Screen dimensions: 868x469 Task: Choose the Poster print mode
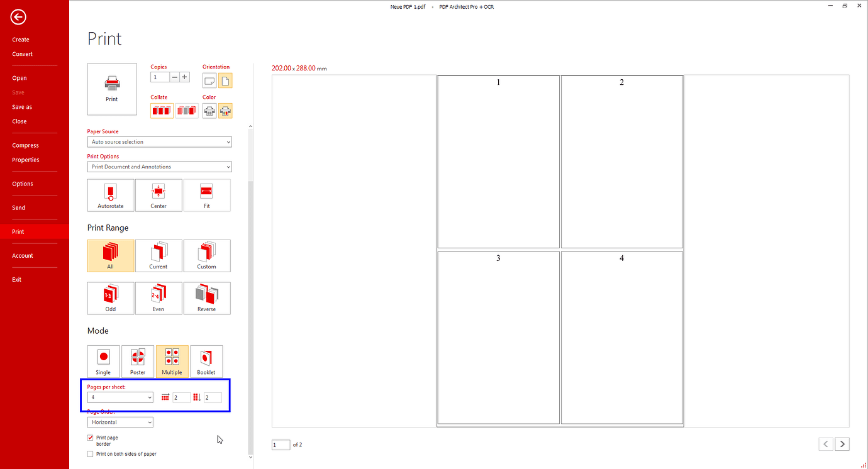[x=137, y=361]
